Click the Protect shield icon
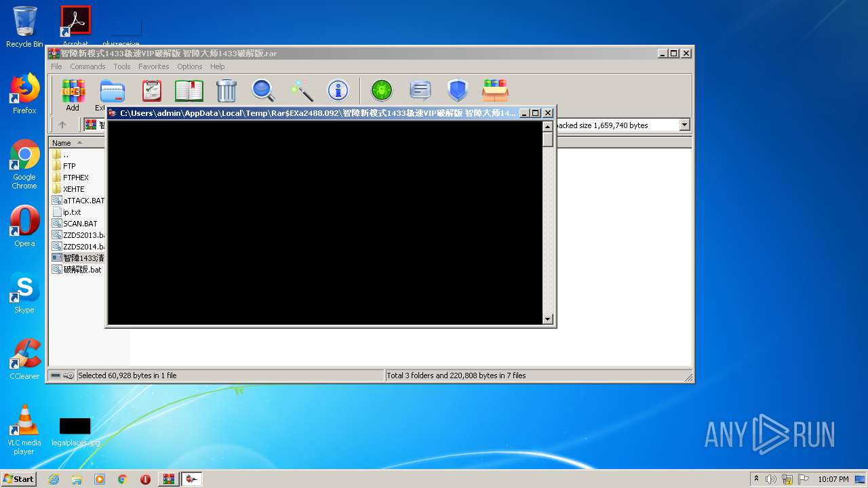 (458, 90)
